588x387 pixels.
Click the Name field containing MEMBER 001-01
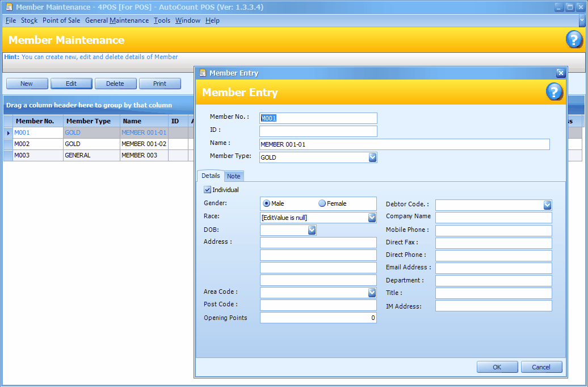[405, 144]
